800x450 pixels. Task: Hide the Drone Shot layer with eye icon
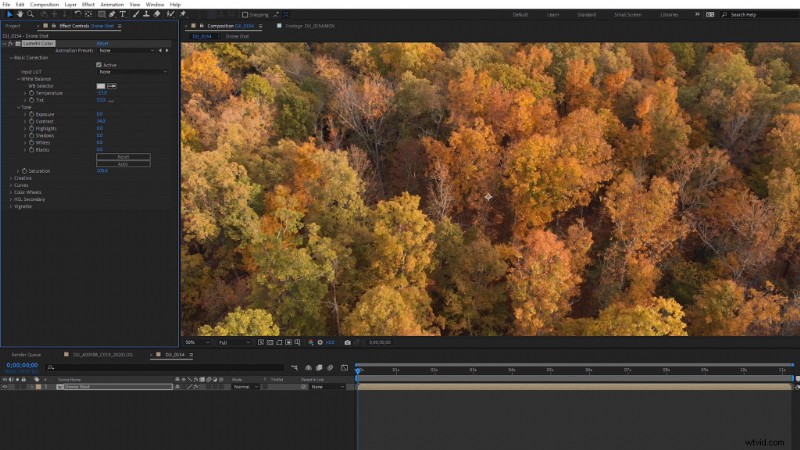[5, 387]
